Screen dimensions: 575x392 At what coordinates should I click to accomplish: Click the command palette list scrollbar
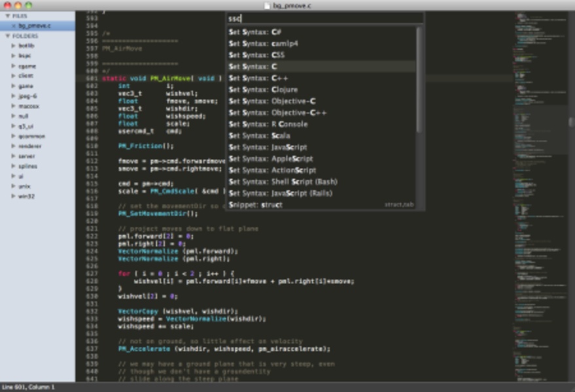coord(419,85)
